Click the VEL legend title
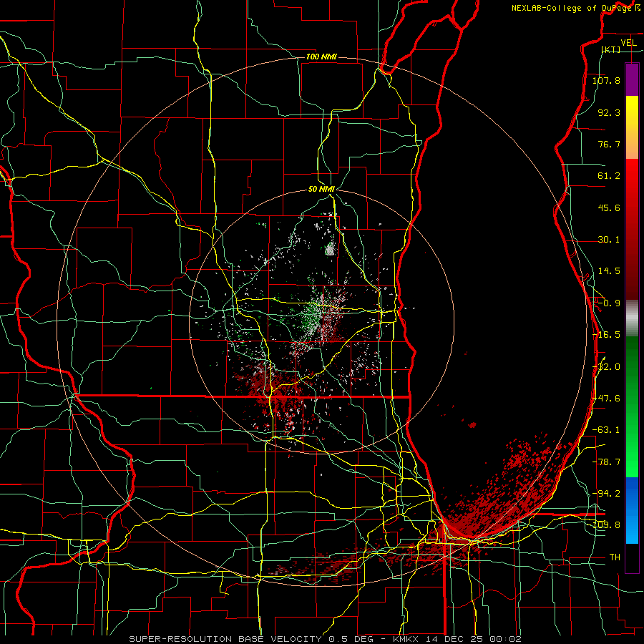Viewport: 644px width, 644px height. pos(628,43)
